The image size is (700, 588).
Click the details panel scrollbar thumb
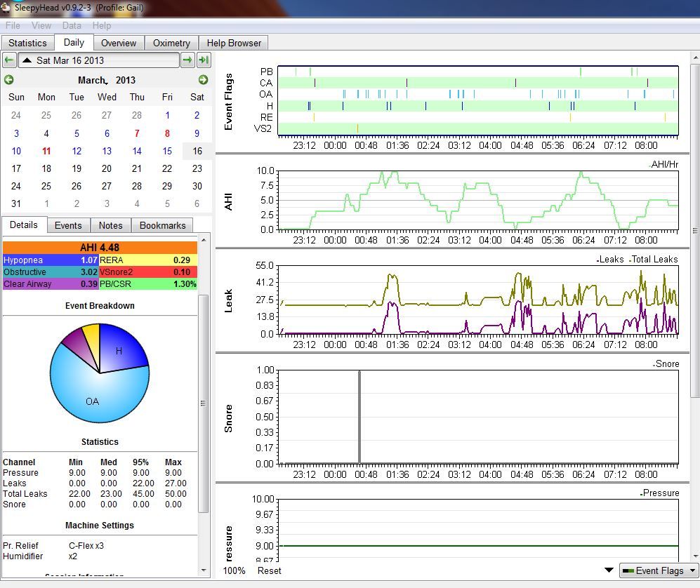tap(203, 403)
